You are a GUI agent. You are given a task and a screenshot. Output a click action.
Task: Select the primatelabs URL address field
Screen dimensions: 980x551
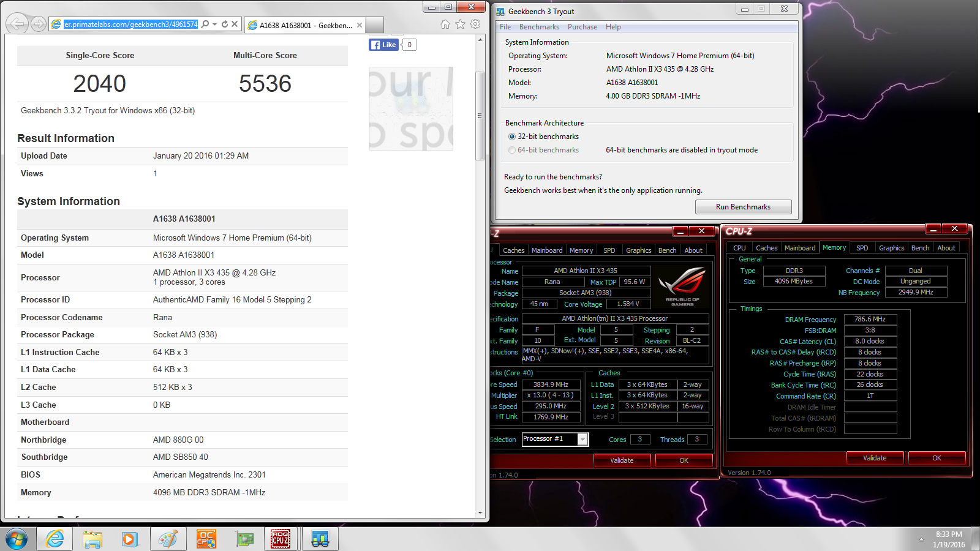point(130,24)
